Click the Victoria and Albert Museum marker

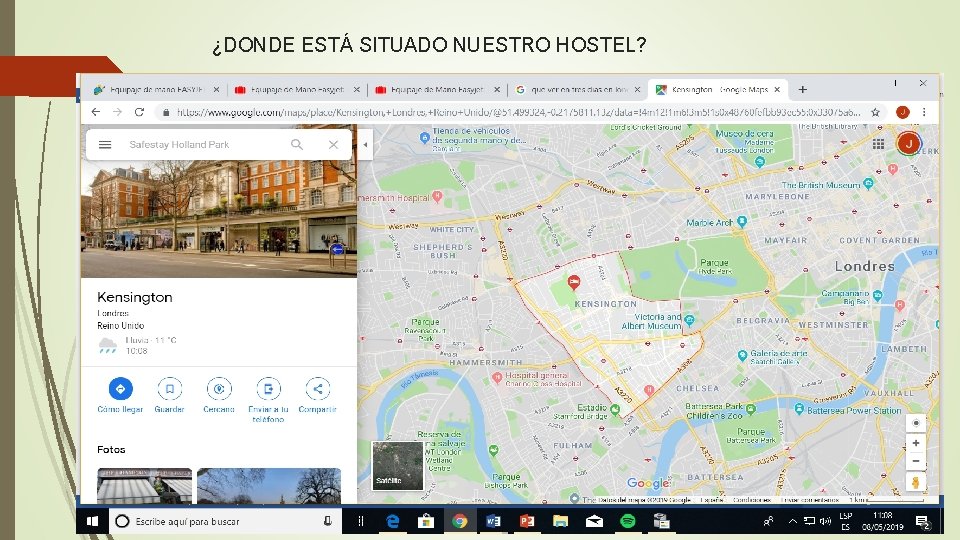coord(689,320)
